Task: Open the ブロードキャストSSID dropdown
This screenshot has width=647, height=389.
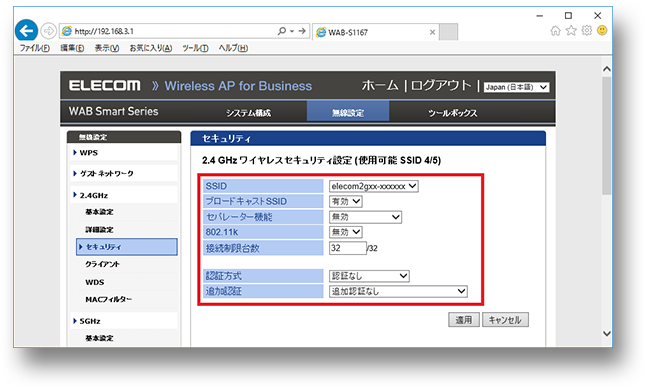Action: (x=346, y=202)
